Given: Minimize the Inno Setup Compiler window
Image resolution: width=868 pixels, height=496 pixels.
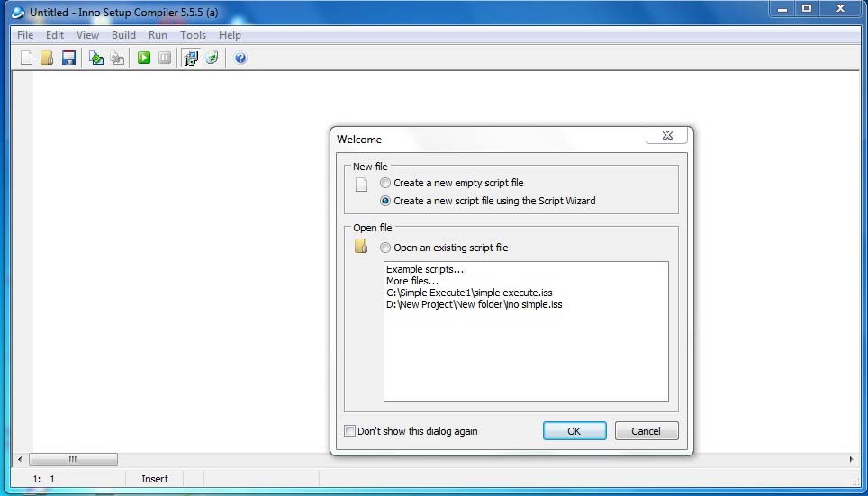Looking at the screenshot, I should (x=782, y=9).
